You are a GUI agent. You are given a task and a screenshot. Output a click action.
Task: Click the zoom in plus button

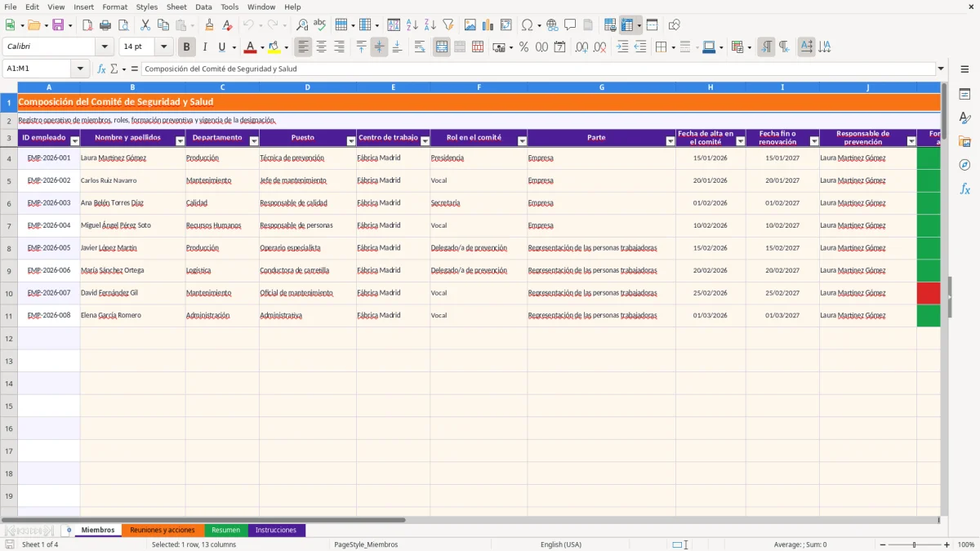pos(947,544)
